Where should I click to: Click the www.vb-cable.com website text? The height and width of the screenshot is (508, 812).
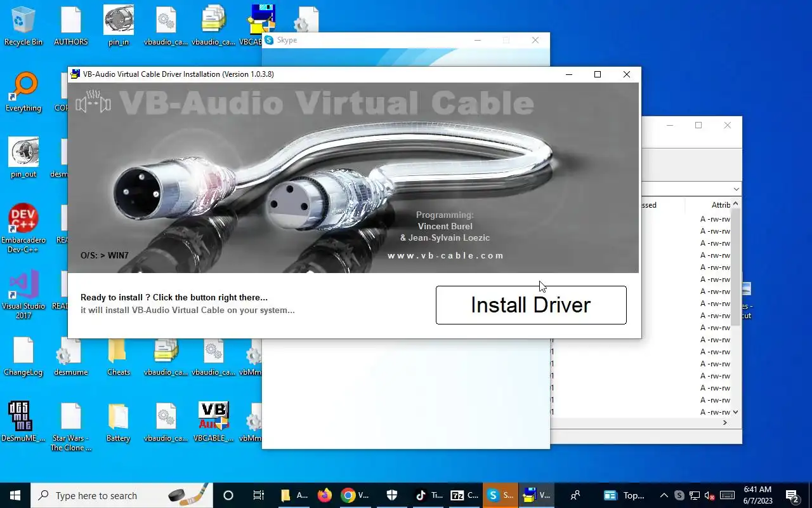[446, 256]
